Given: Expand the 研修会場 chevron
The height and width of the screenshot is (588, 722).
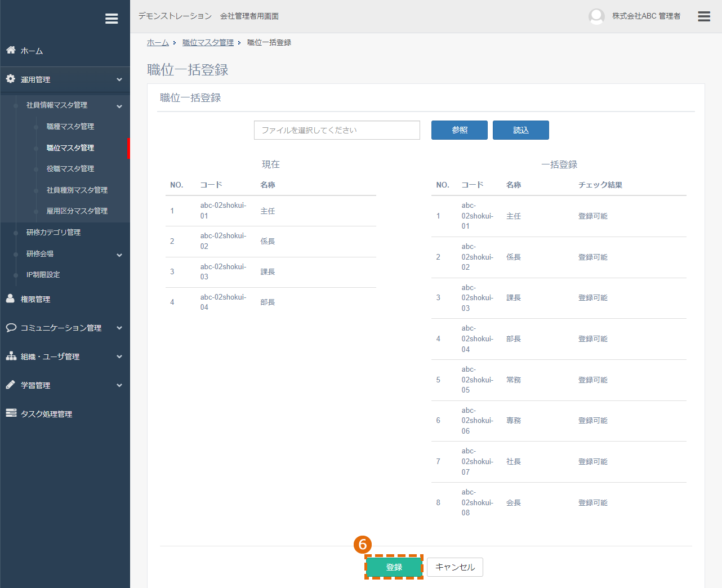Looking at the screenshot, I should (119, 255).
